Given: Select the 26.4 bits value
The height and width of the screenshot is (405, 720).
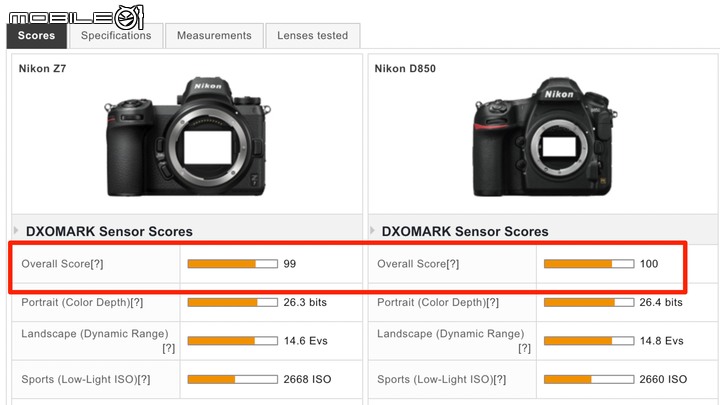Looking at the screenshot, I should [661, 303].
